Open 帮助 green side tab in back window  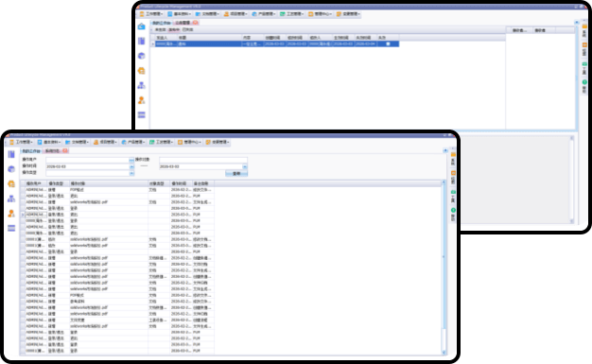(584, 86)
